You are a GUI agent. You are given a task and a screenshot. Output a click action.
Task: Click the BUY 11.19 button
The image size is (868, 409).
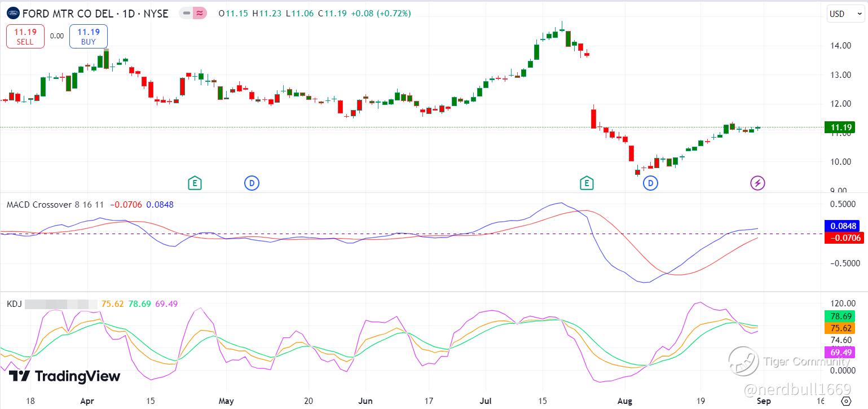click(89, 36)
